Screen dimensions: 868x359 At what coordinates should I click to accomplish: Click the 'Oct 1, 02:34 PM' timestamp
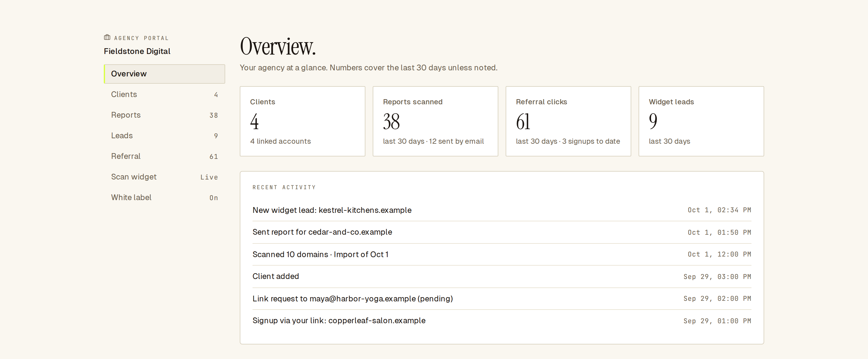pyautogui.click(x=719, y=210)
